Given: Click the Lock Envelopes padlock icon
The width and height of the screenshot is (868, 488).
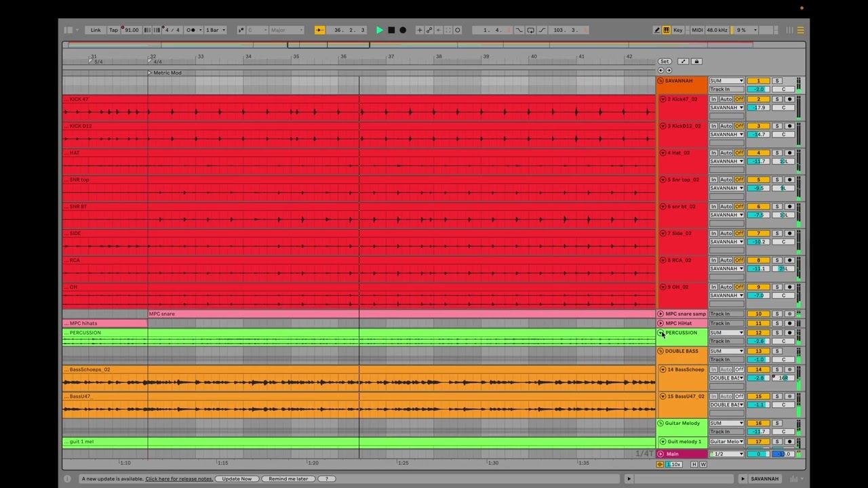Looking at the screenshot, I should pyautogui.click(x=696, y=61).
